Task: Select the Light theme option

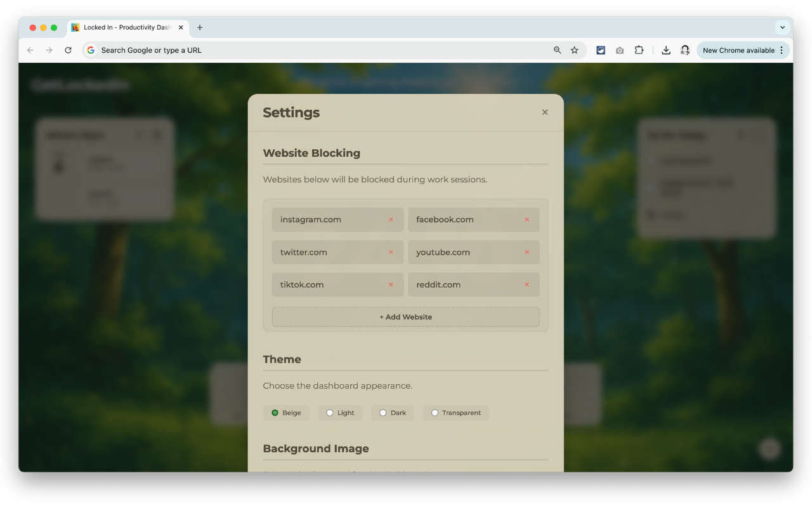Action: (341, 413)
